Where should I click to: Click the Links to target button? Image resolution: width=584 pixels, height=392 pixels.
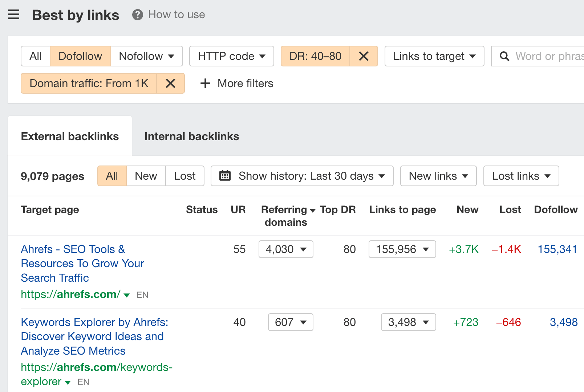(x=434, y=56)
